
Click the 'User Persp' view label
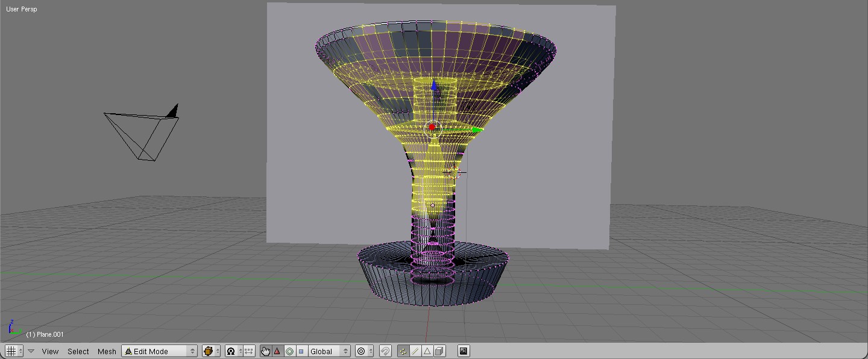tap(22, 9)
